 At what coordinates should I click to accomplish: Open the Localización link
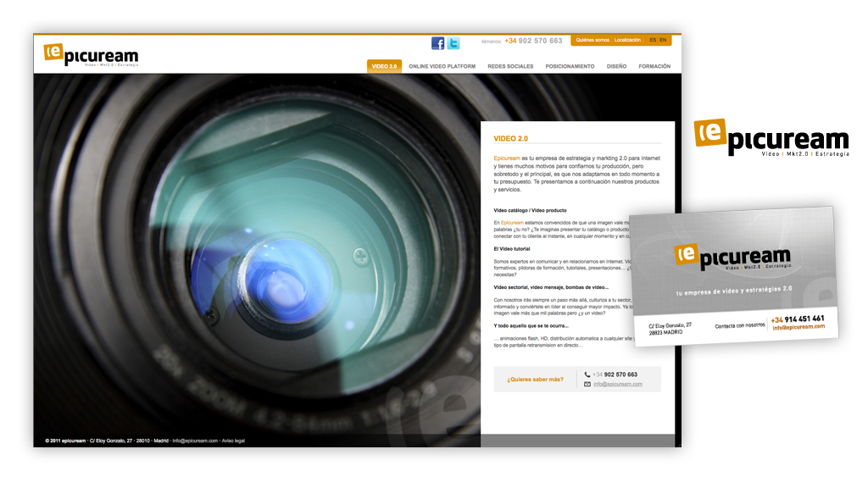(x=627, y=40)
